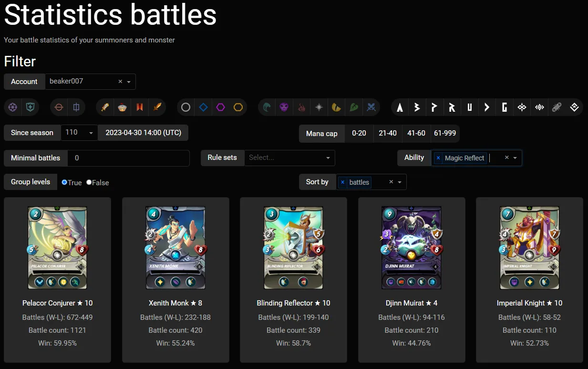Click the red banner match type icon
Screen dimensions: 588x369
140,107
